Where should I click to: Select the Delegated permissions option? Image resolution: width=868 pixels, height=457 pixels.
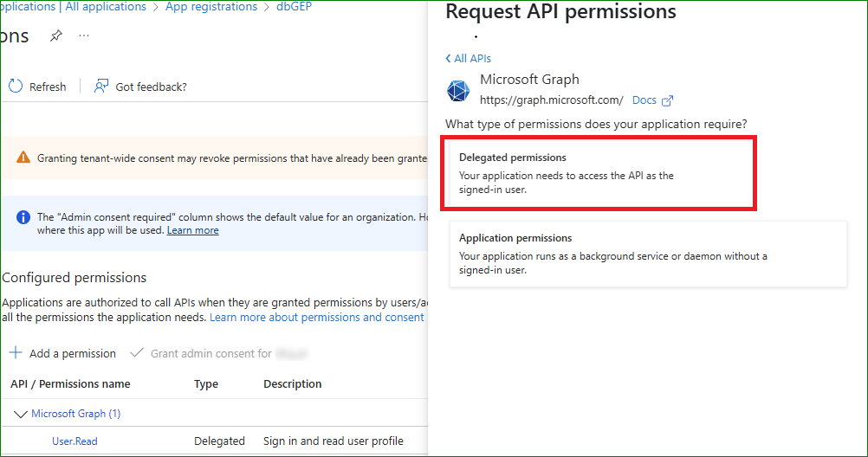tap(599, 172)
